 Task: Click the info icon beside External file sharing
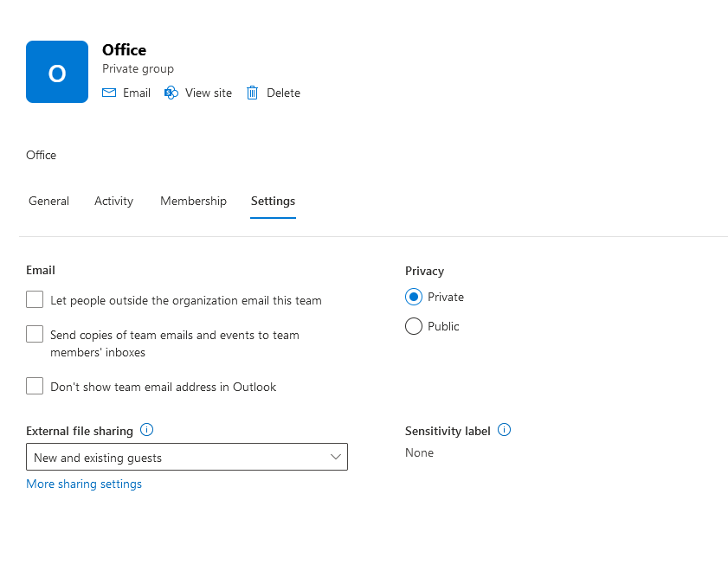click(146, 430)
